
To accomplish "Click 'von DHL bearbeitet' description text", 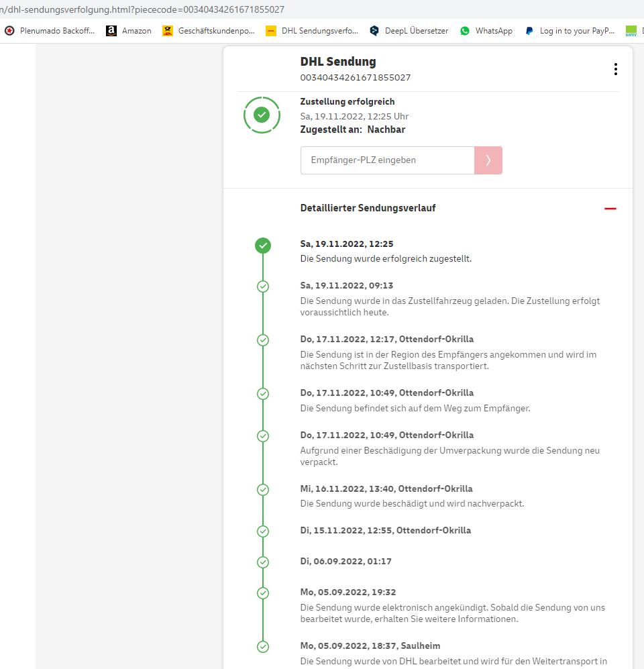I will 453,662.
